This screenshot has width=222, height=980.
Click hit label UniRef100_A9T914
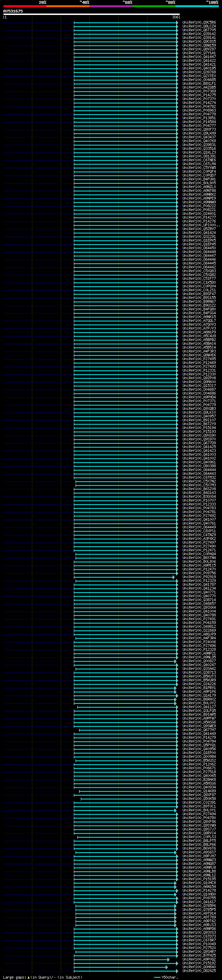[199, 913]
